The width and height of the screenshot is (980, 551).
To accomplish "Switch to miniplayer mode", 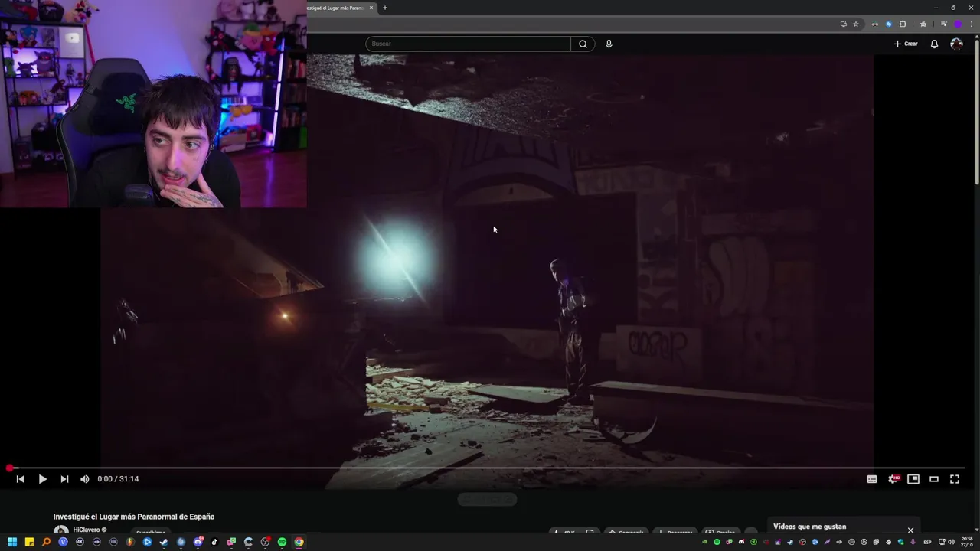I will pos(913,479).
